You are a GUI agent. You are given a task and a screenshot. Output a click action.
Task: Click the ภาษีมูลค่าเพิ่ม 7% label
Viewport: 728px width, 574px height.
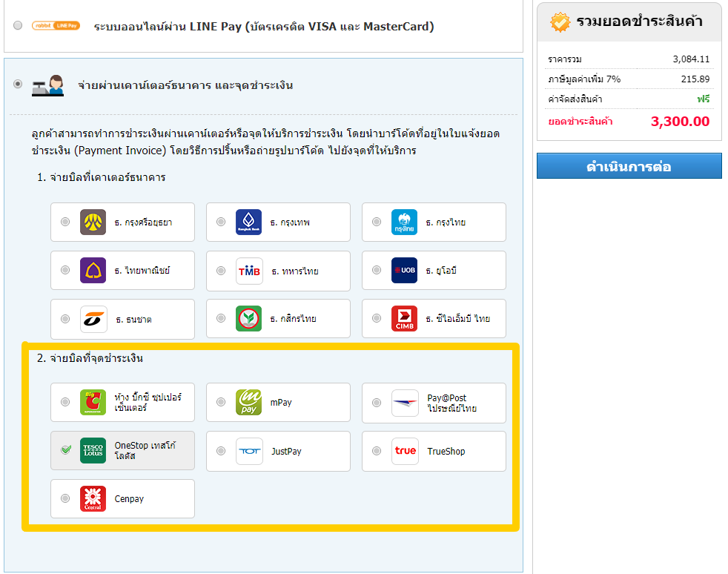click(584, 79)
